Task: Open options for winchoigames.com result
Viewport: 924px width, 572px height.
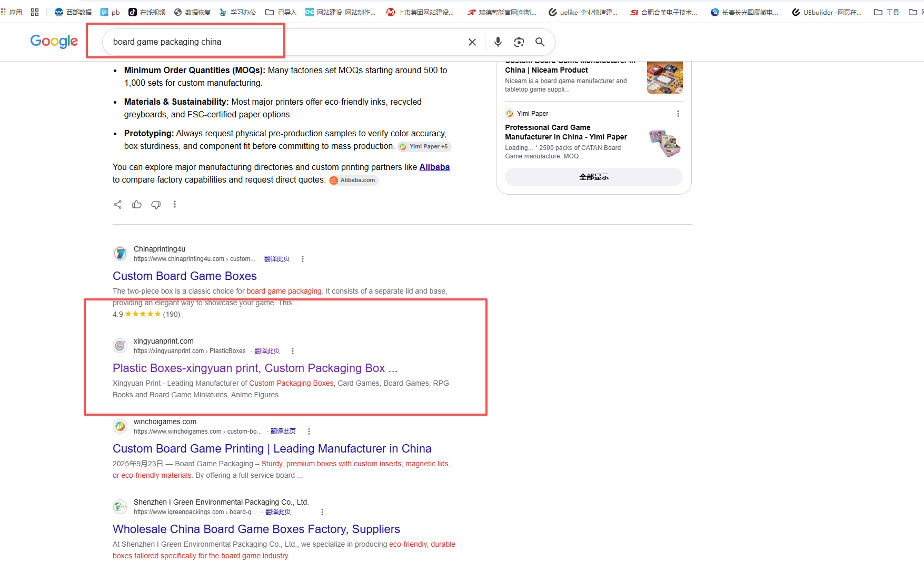Action: (x=309, y=431)
